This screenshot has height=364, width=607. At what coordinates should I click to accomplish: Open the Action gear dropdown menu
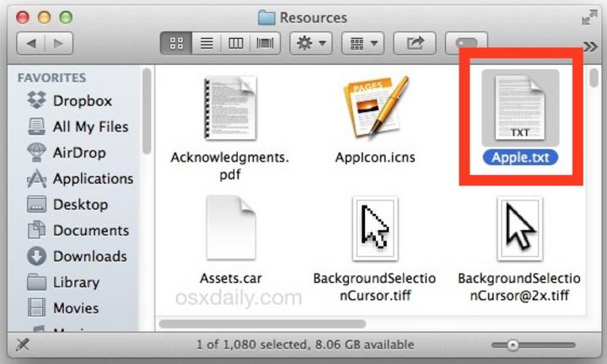(309, 42)
